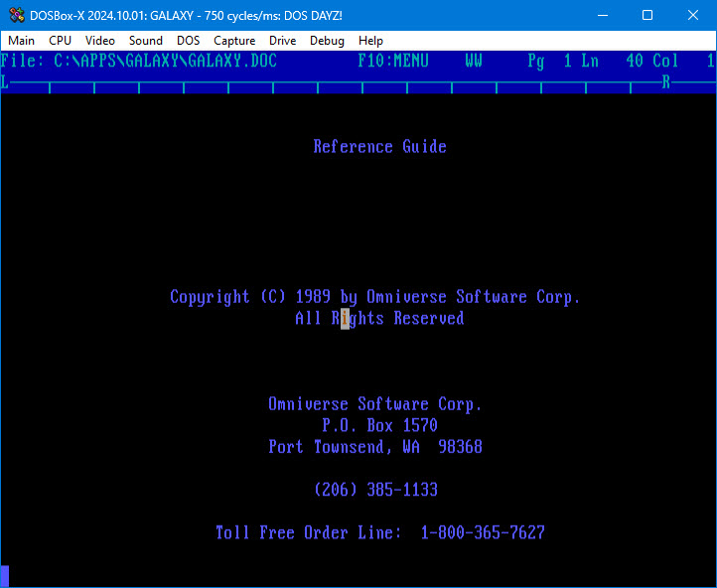Click 'Omniverse Software Corp.' address line

tap(375, 404)
